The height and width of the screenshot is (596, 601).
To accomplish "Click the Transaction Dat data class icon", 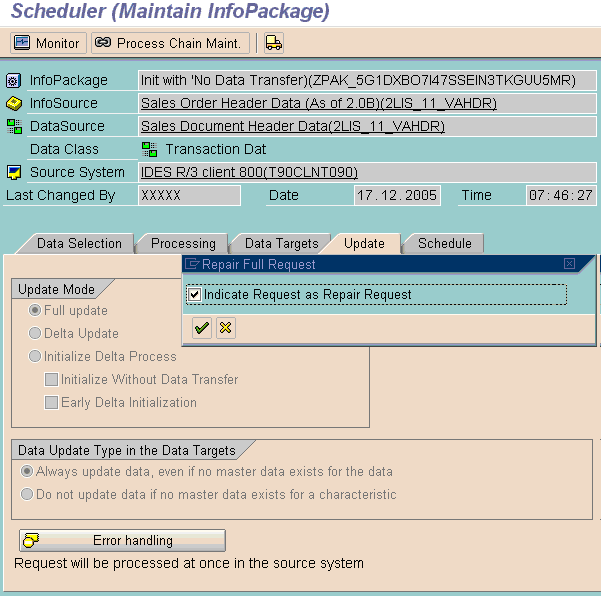I will pos(149,149).
